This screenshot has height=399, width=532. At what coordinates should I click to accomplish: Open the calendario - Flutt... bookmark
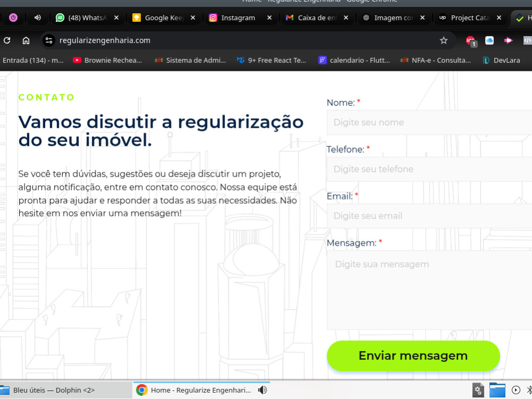(x=354, y=61)
